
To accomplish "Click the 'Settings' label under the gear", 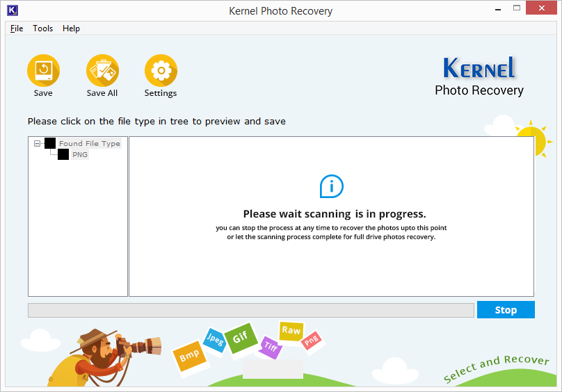I will click(161, 93).
